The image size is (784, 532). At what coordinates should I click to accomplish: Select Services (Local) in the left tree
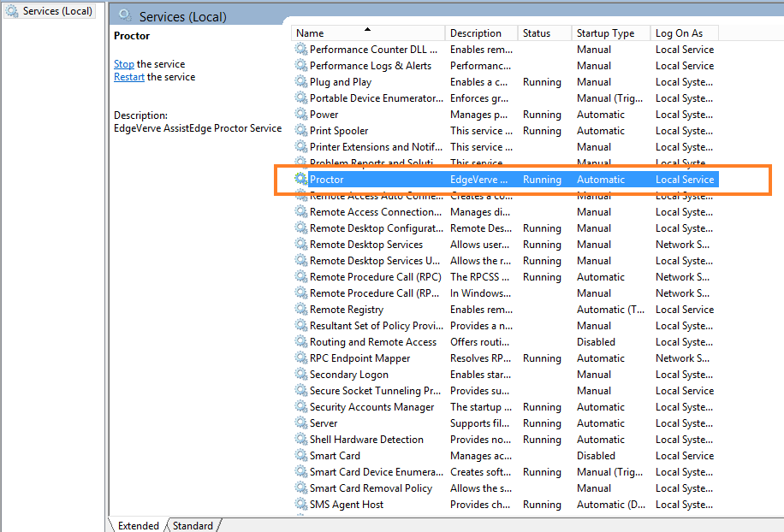click(x=51, y=11)
